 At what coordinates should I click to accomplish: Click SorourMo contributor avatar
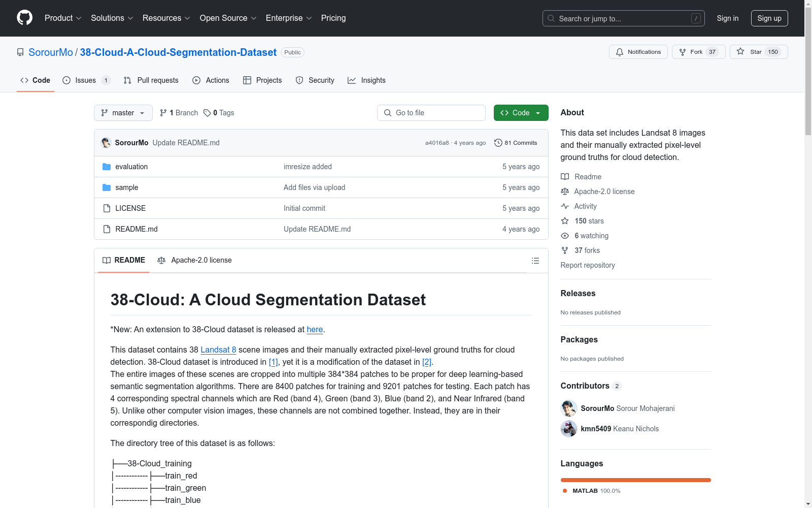[569, 408]
